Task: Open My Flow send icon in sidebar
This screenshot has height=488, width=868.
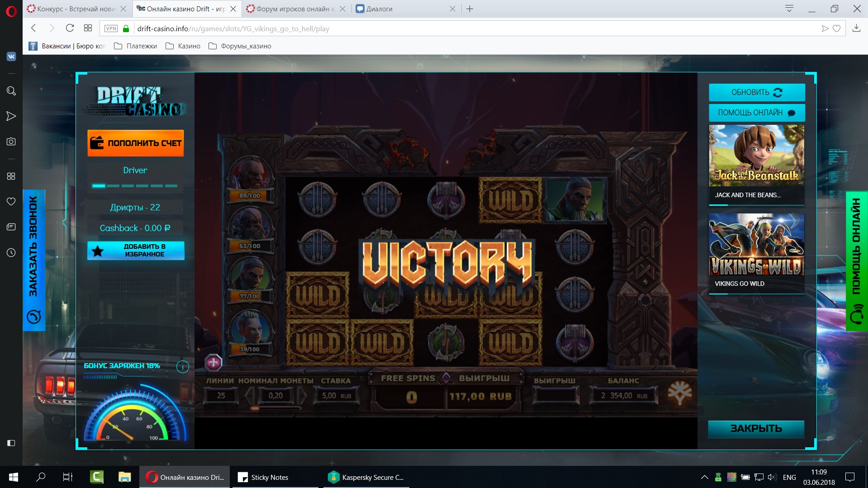Action: coord(11,116)
